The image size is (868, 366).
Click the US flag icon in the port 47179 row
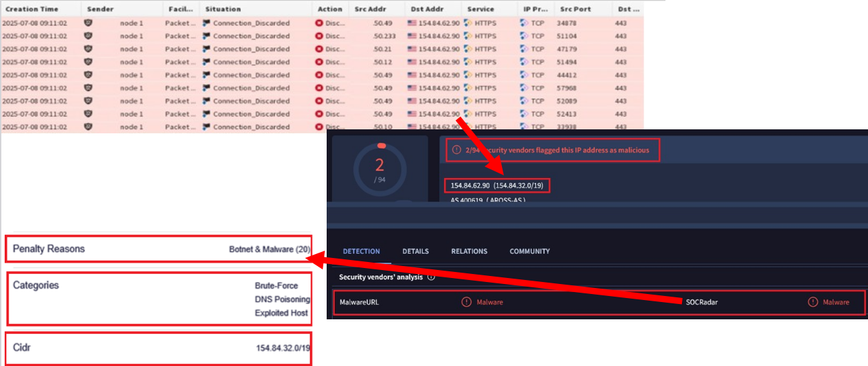tap(413, 49)
